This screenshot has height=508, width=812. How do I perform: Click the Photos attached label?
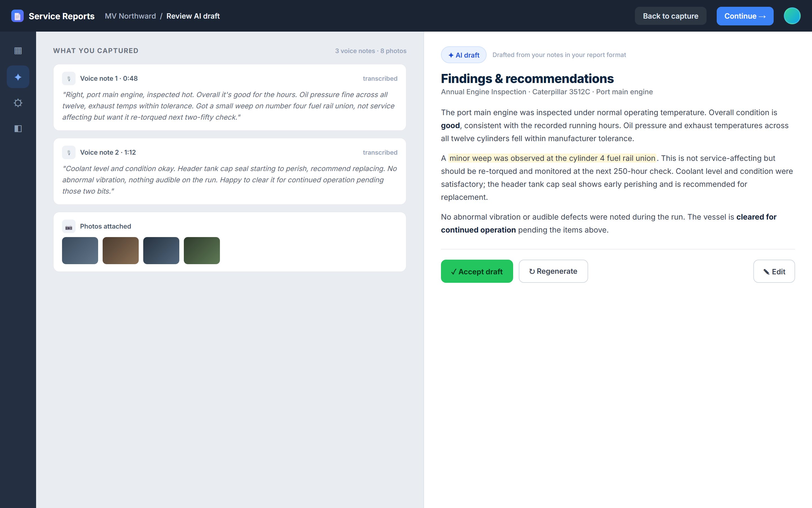click(105, 226)
